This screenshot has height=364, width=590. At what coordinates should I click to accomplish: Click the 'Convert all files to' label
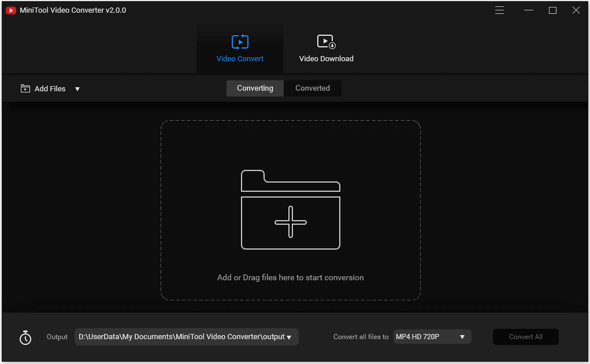pos(361,337)
